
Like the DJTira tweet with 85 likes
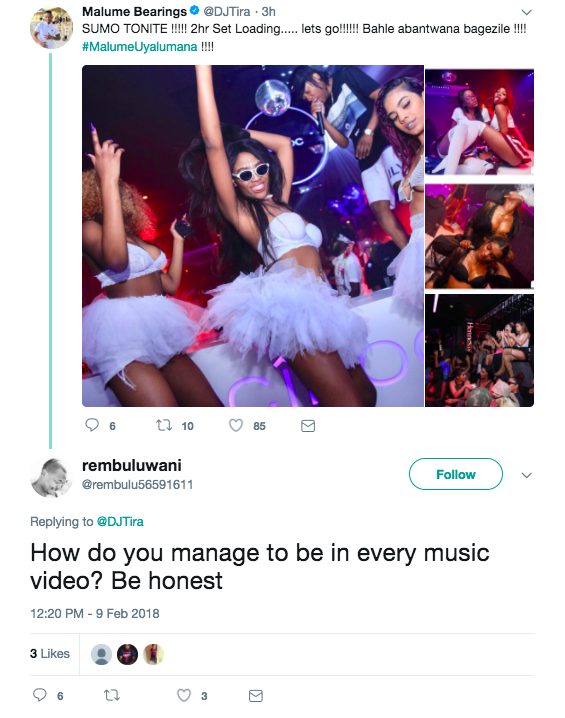(236, 425)
